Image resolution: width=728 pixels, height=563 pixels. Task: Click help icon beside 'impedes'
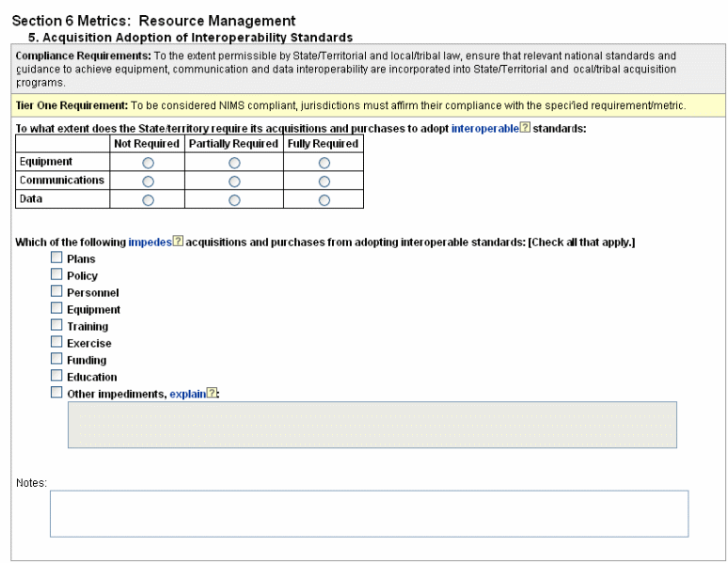tap(179, 242)
